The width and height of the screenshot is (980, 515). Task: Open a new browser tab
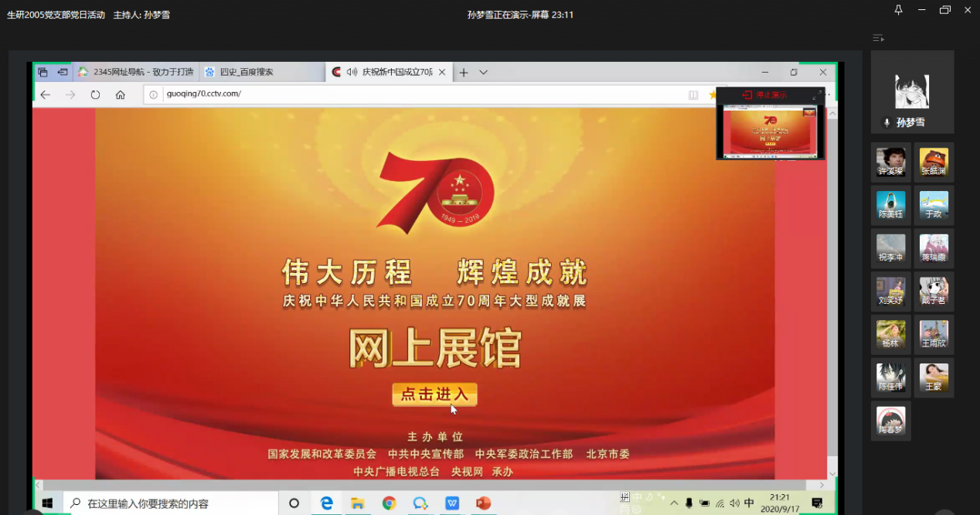coord(464,72)
